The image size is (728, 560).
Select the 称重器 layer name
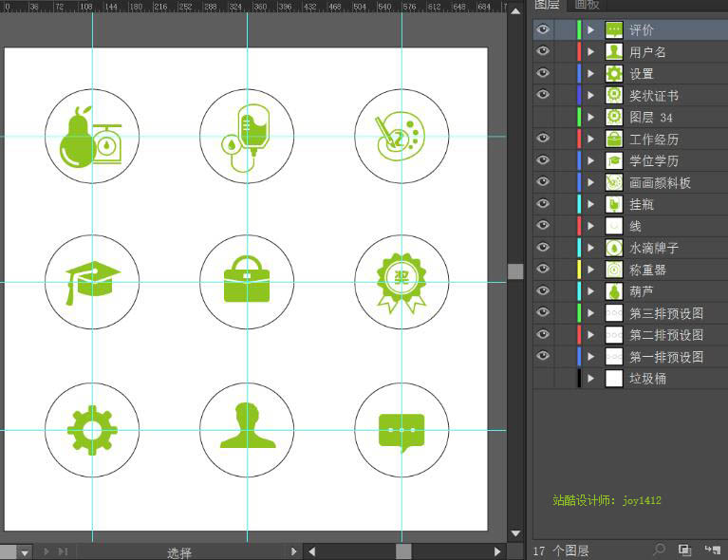point(647,270)
